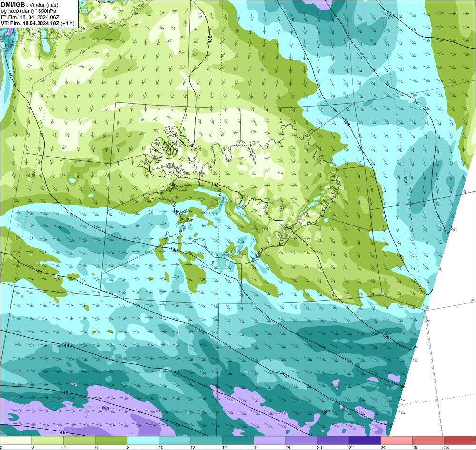Click the dark teal 14–16 legend swatch
The image size is (476, 450).
(x=238, y=440)
